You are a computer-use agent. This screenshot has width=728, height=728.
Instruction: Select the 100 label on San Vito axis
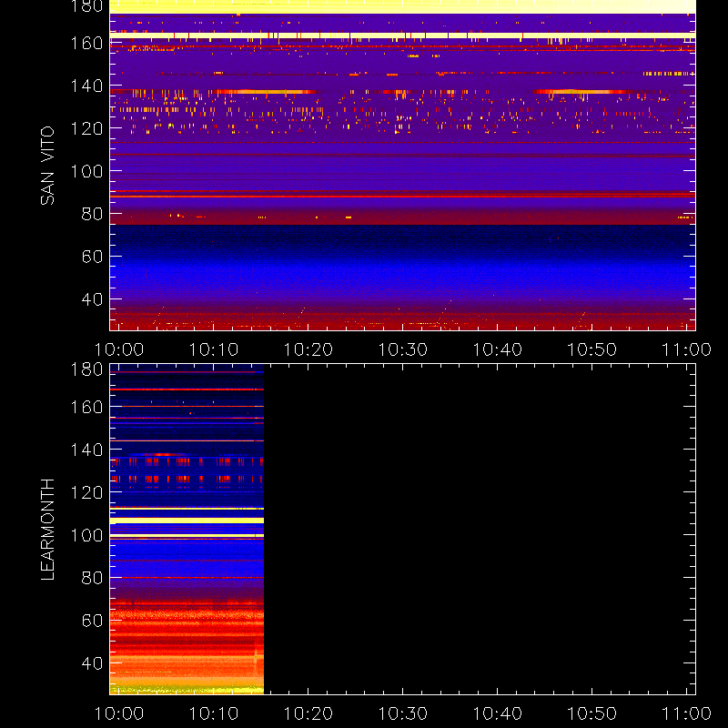pyautogui.click(x=86, y=171)
